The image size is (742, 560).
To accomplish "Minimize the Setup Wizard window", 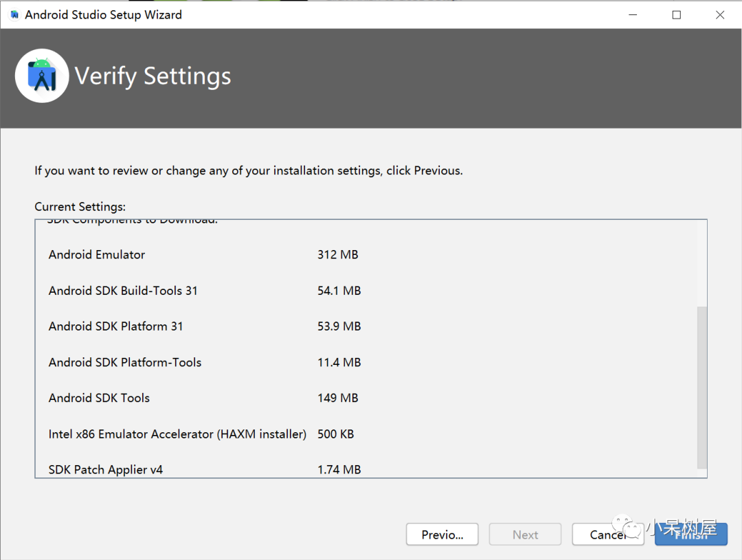I will pos(632,14).
